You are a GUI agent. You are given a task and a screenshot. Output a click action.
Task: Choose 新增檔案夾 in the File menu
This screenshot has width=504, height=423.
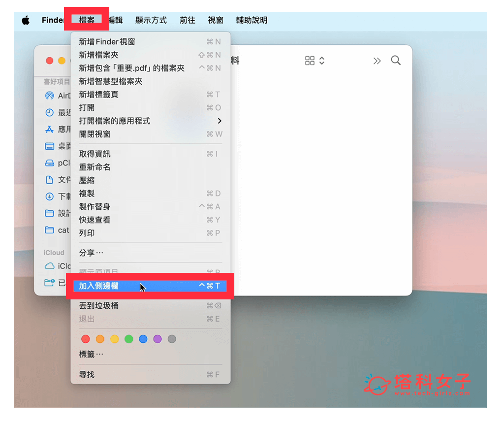[99, 55]
